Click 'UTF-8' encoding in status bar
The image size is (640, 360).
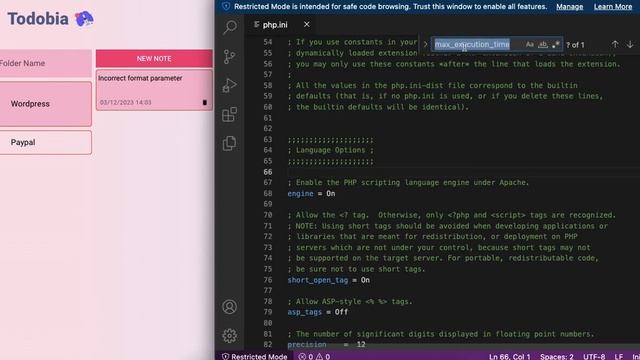tap(594, 356)
